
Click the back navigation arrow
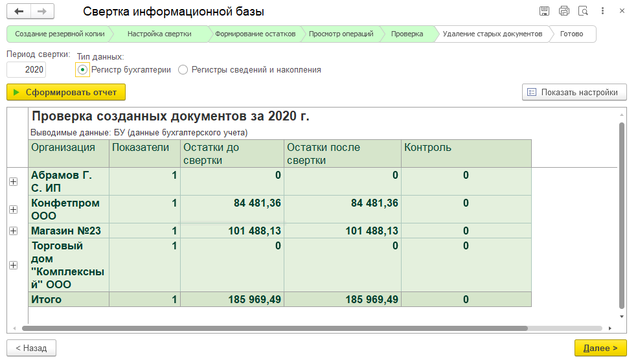point(19,12)
